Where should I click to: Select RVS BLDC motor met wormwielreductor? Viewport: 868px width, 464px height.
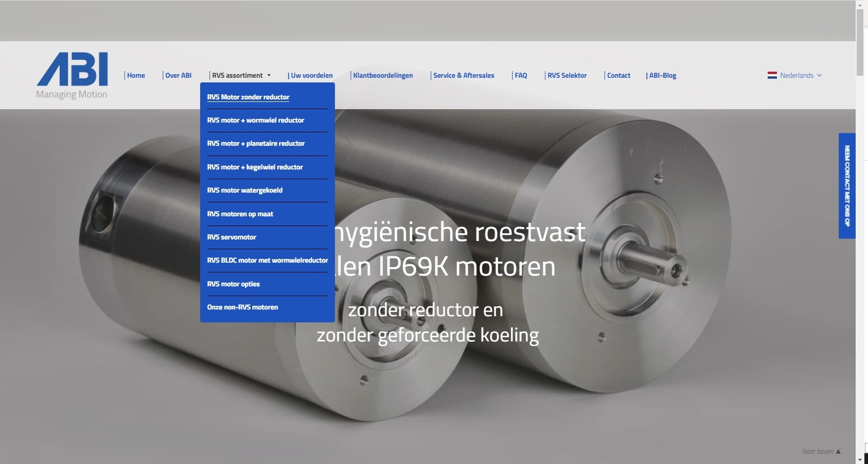pyautogui.click(x=267, y=260)
